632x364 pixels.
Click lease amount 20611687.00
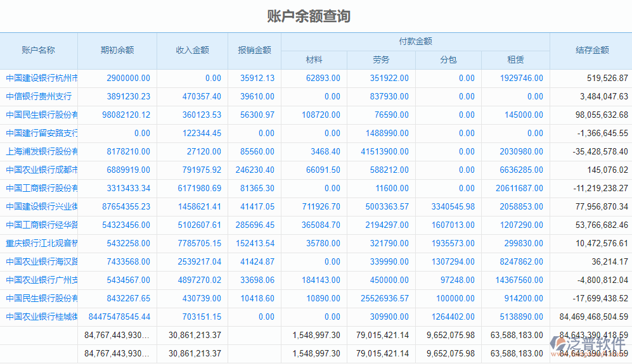click(x=519, y=189)
